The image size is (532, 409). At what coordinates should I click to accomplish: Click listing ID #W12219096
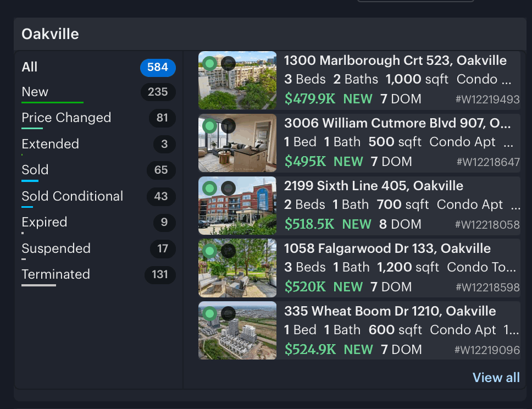[487, 350]
